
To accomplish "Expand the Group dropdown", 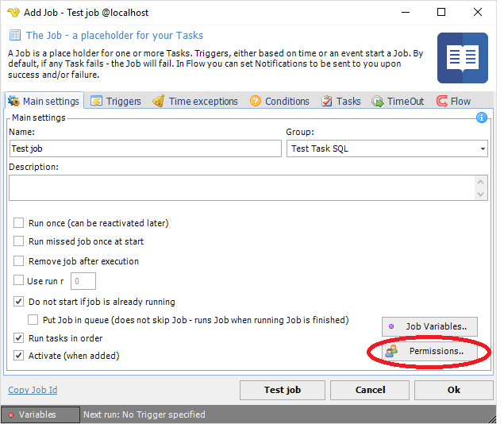I will pos(483,148).
